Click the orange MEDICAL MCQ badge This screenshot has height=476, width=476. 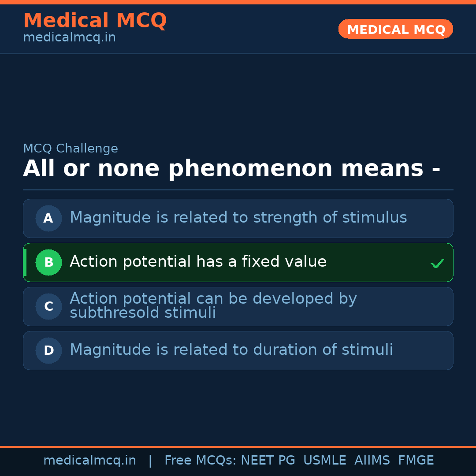[395, 29]
